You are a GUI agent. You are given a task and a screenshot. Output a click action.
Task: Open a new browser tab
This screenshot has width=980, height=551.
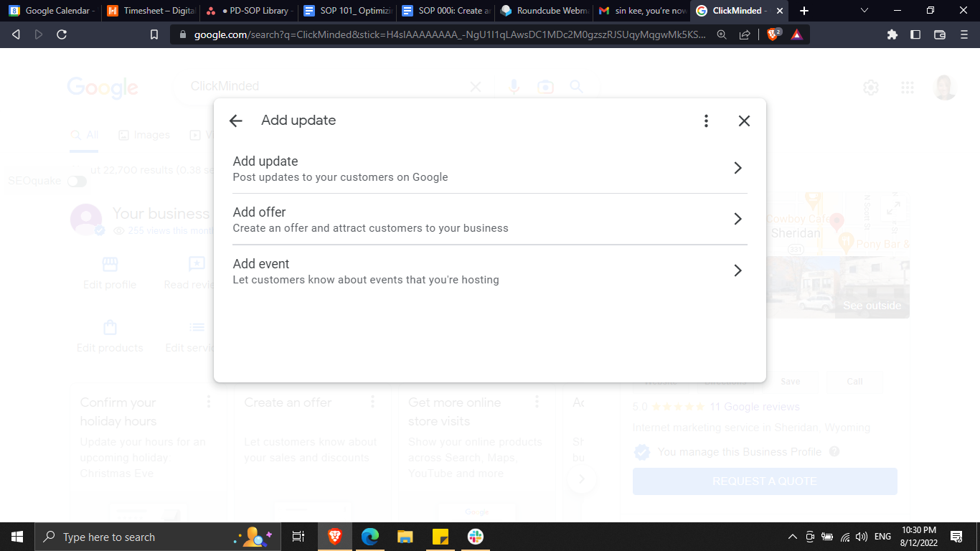coord(804,11)
